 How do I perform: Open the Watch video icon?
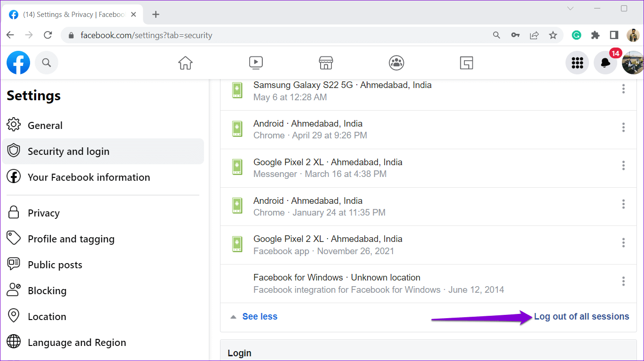(x=256, y=63)
